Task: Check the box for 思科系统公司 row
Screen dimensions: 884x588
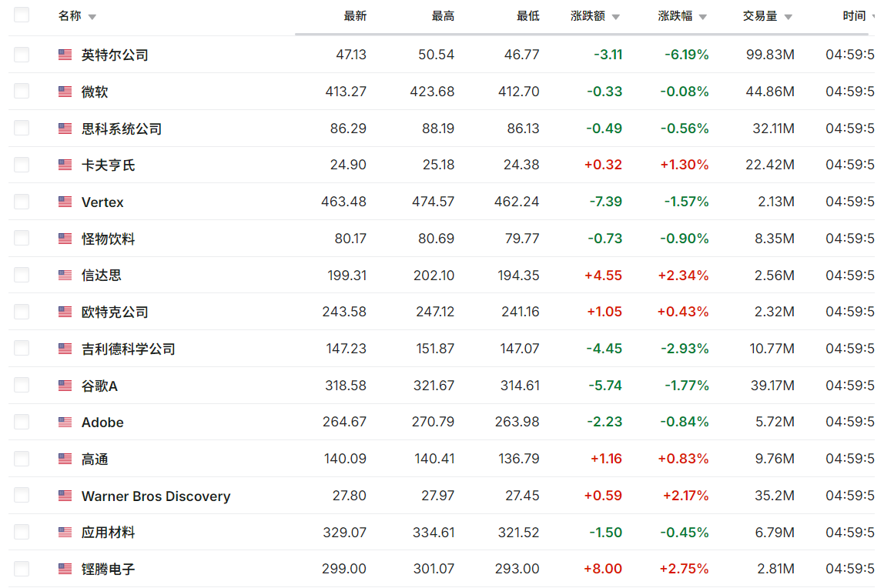Action: click(22, 128)
